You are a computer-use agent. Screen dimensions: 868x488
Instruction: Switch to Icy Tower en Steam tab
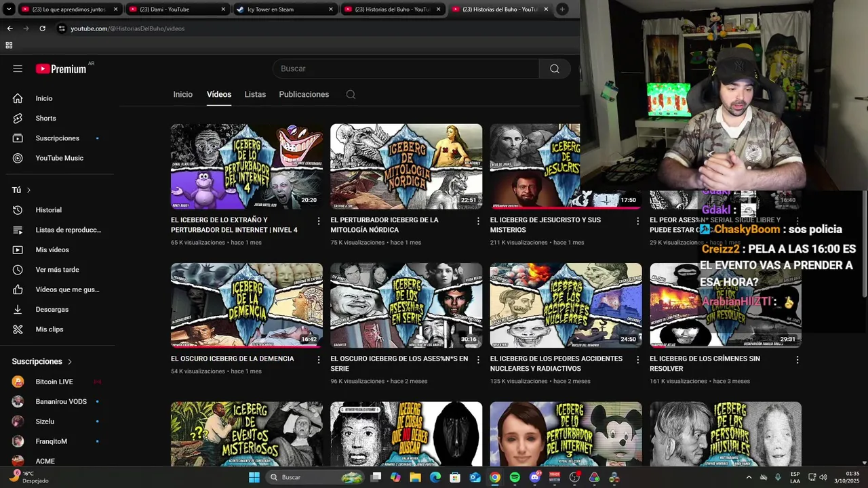click(x=285, y=9)
